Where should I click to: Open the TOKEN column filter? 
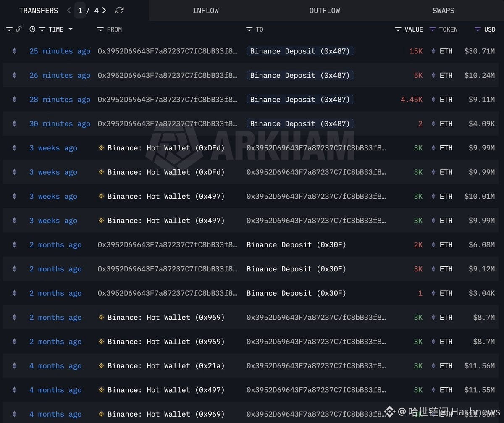click(x=433, y=29)
